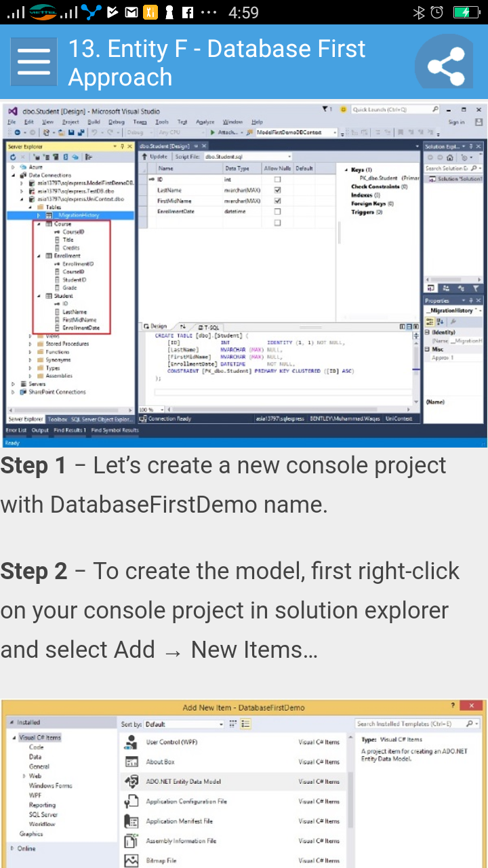The height and width of the screenshot is (868, 488).
Task: Click the help question mark in Add New Item dialog
Action: (453, 707)
